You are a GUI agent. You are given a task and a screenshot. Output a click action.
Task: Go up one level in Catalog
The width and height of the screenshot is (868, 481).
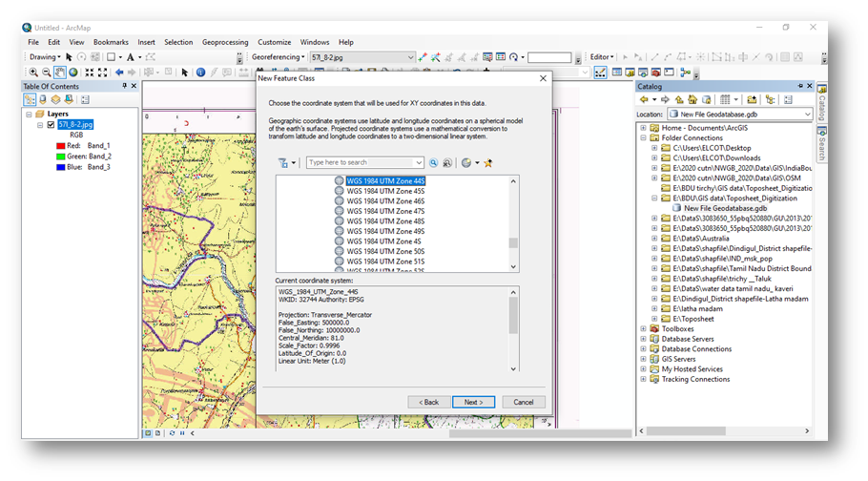tap(679, 100)
